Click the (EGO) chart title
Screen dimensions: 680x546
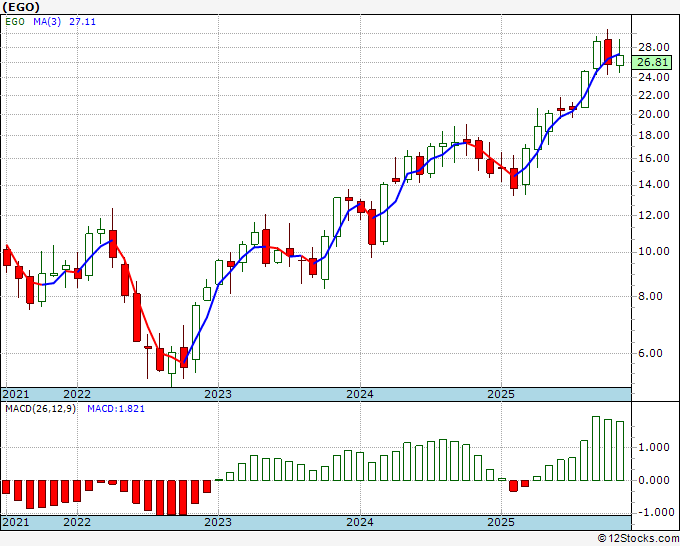coord(21,7)
